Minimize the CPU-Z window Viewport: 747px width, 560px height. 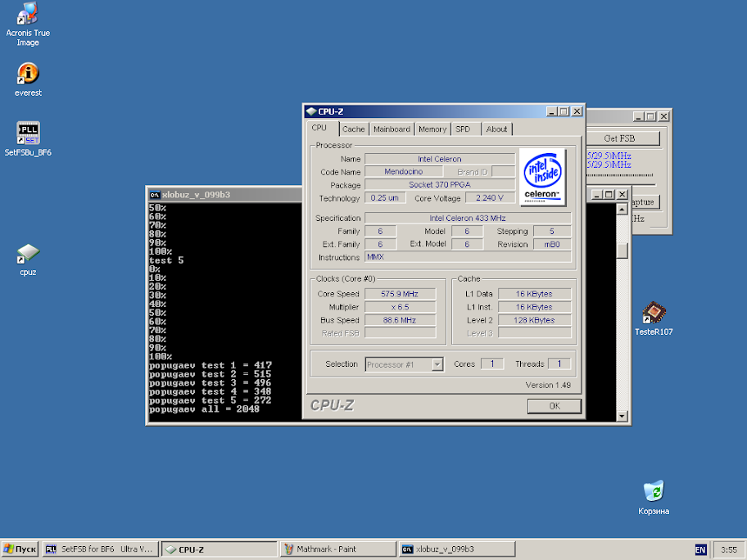tap(552, 111)
